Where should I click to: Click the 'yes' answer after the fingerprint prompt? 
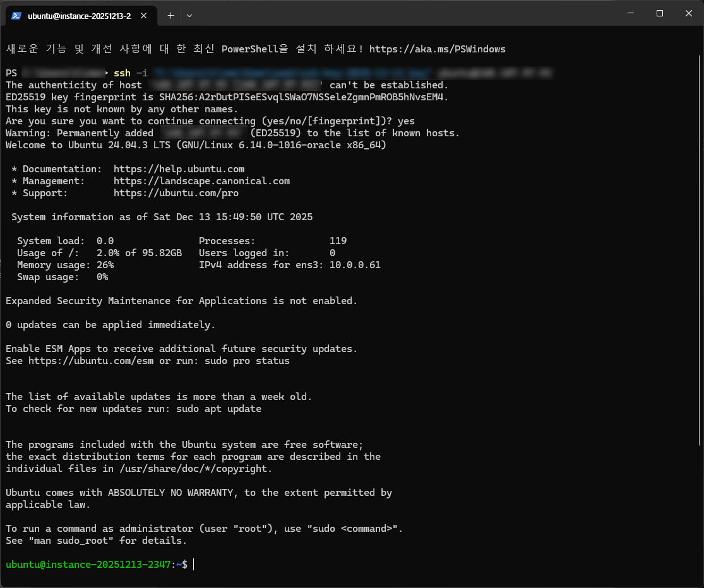[406, 121]
